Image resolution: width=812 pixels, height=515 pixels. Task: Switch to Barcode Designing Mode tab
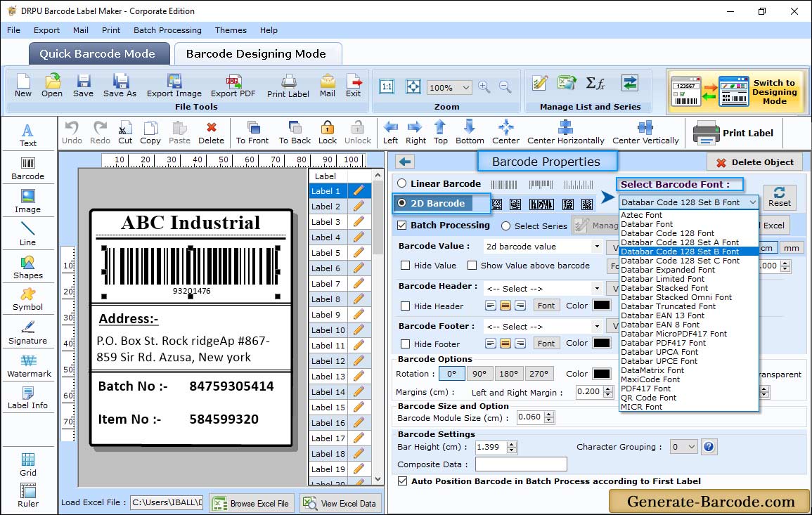[257, 54]
